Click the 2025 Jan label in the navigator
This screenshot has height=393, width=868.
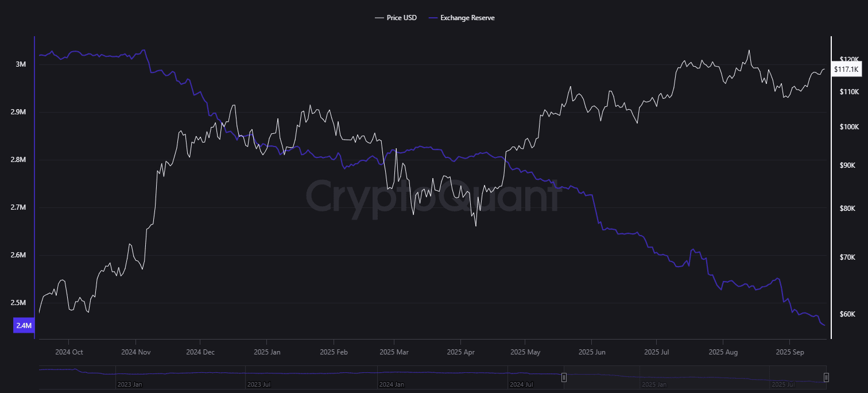point(653,384)
